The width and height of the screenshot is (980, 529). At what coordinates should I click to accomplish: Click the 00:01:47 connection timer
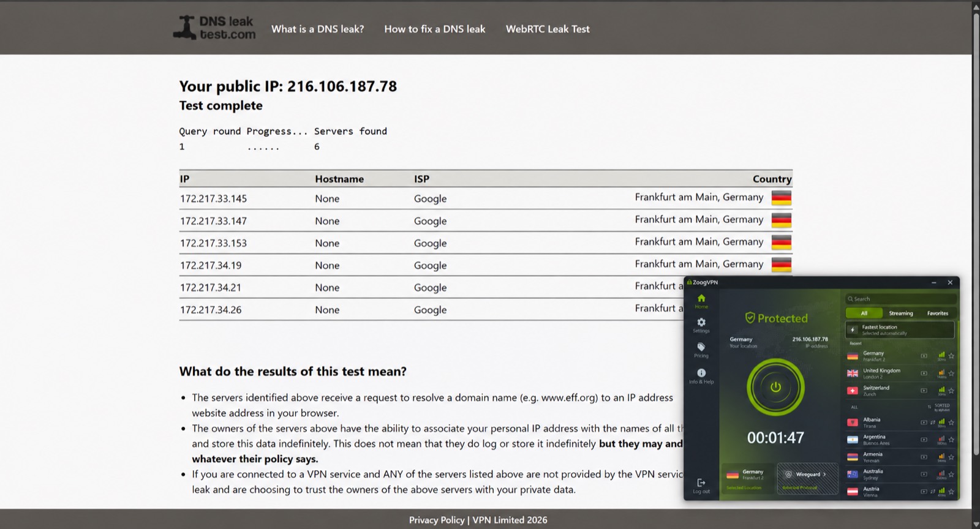tap(775, 437)
